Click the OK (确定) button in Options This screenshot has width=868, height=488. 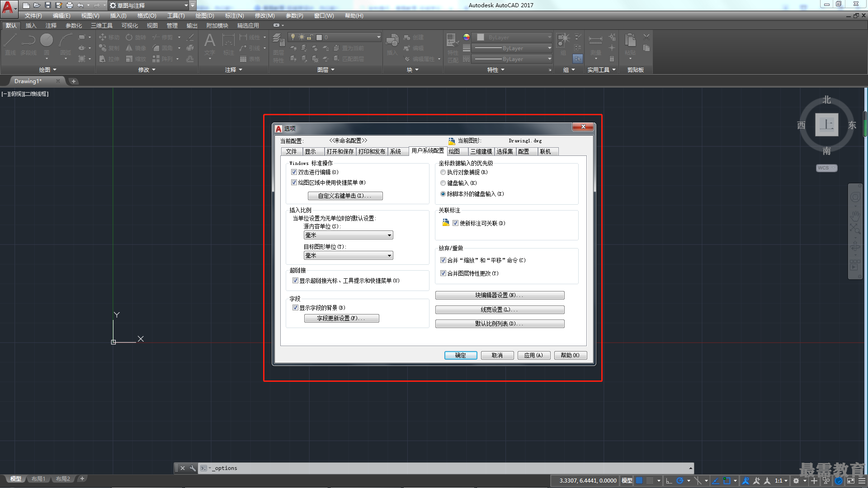[x=461, y=355]
